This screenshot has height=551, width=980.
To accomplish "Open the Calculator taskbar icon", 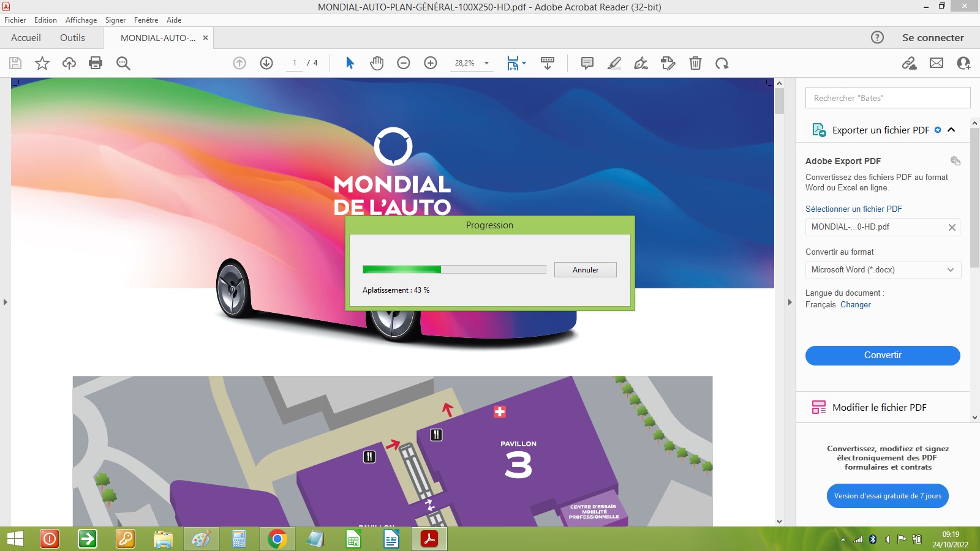I will [239, 539].
